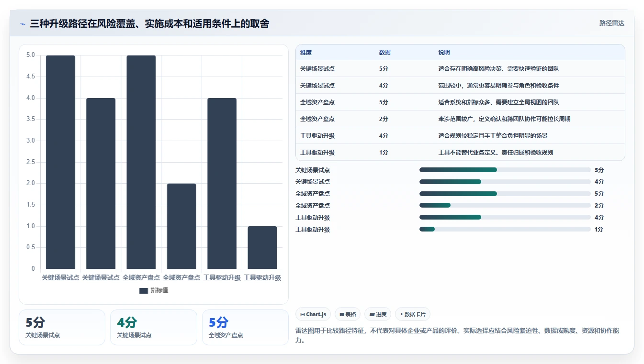Click the 1分 label beside the progress bars

599,230
